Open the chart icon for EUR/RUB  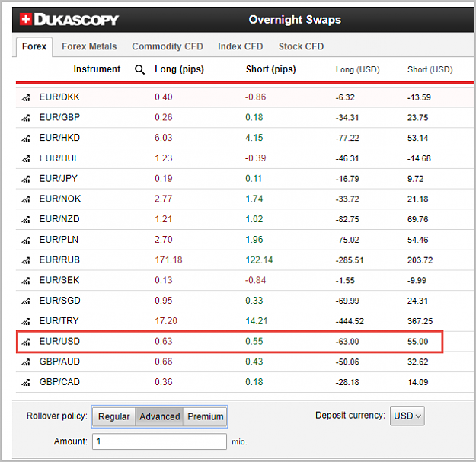pos(26,260)
